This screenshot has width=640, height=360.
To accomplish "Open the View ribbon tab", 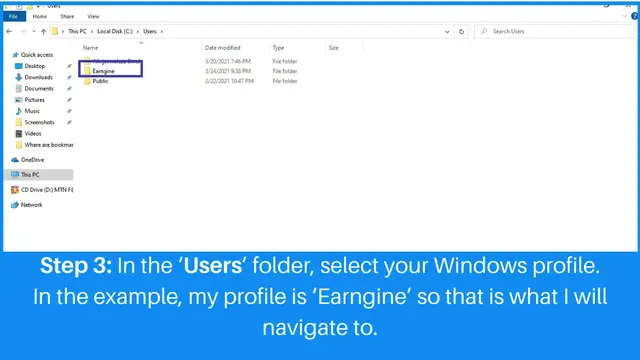I will tap(93, 16).
